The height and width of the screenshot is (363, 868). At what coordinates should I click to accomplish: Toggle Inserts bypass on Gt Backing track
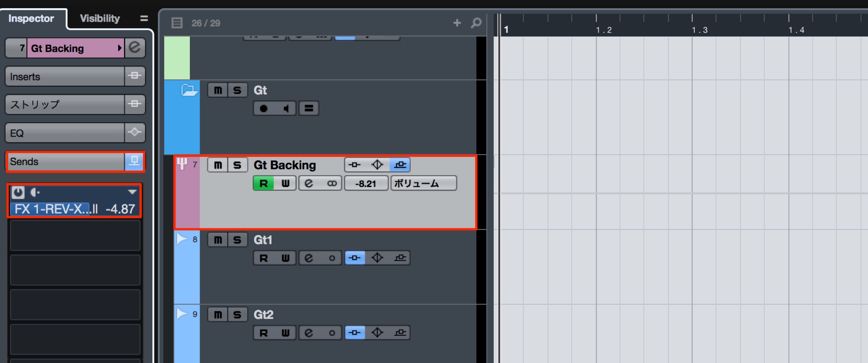point(354,165)
